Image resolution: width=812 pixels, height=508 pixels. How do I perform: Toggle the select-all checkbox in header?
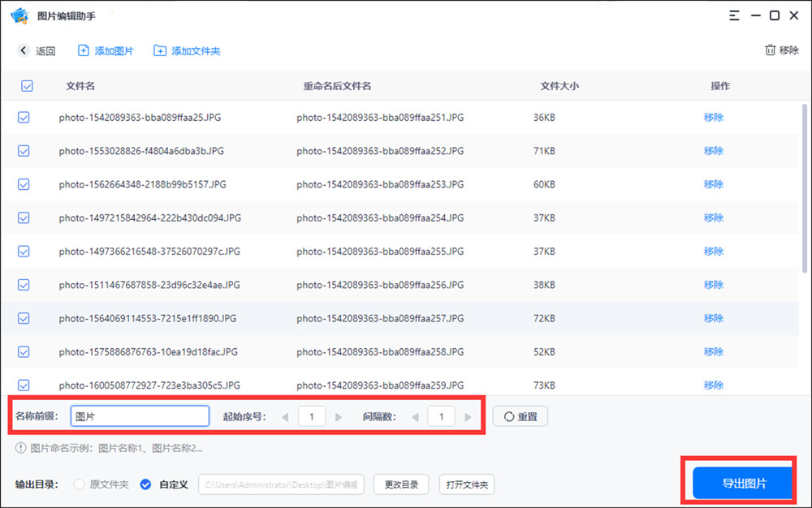coord(27,86)
